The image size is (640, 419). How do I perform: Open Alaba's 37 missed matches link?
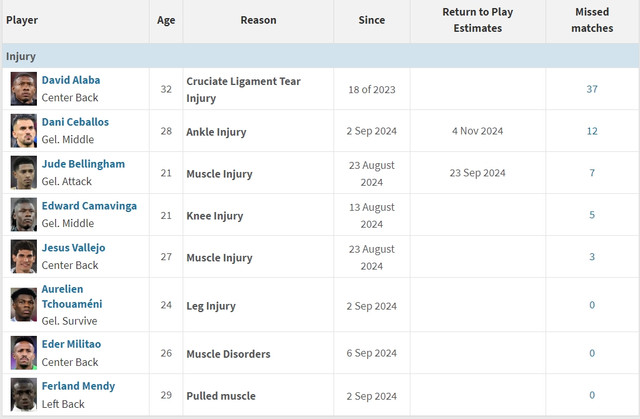pos(592,89)
